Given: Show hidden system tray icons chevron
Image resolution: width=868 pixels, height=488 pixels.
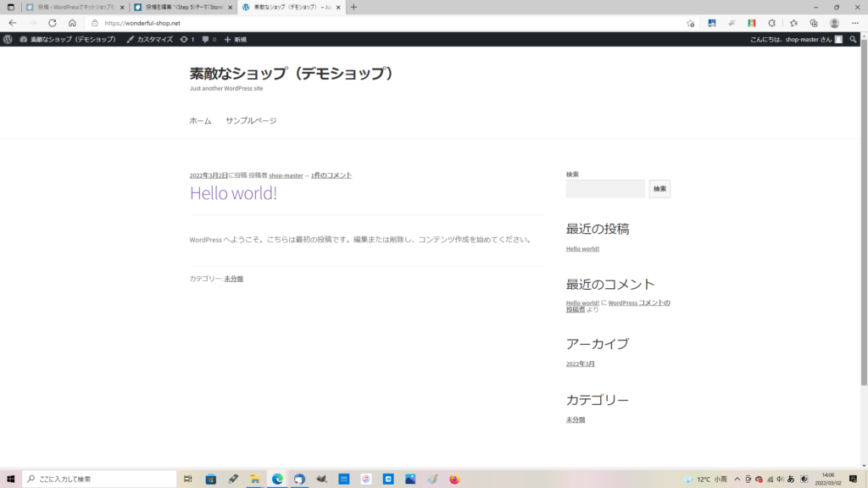Looking at the screenshot, I should pyautogui.click(x=737, y=479).
